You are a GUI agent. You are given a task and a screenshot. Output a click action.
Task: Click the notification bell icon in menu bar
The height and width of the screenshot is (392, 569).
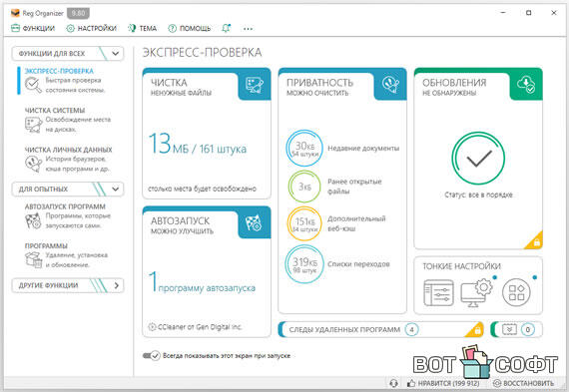tap(226, 28)
